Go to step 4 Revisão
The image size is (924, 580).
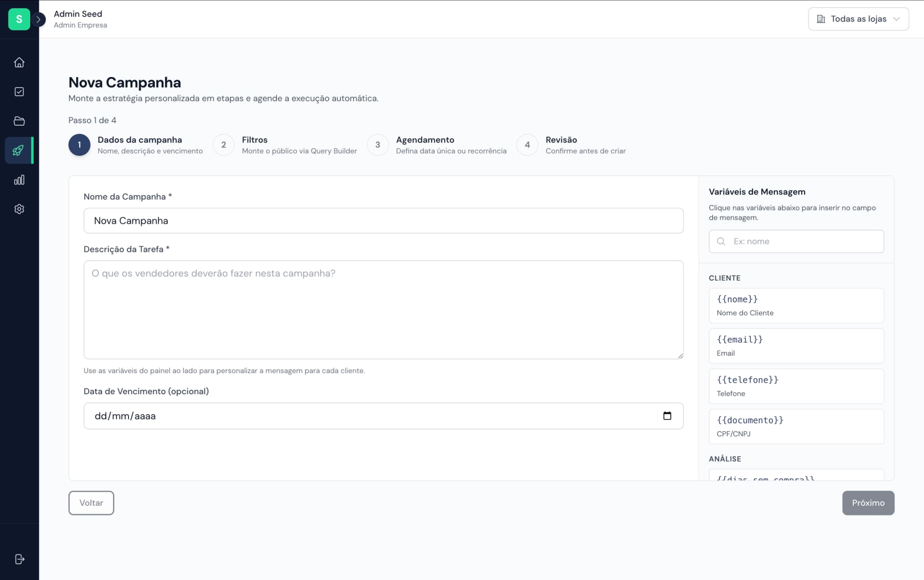click(527, 145)
